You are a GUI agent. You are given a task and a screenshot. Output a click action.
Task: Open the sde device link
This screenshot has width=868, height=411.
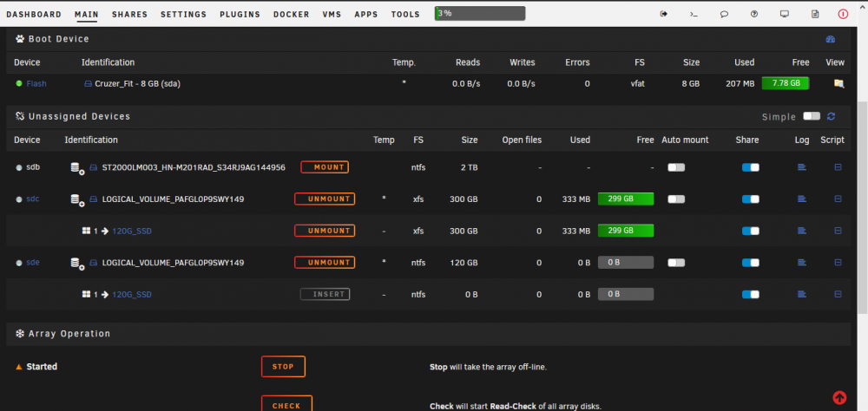point(33,262)
